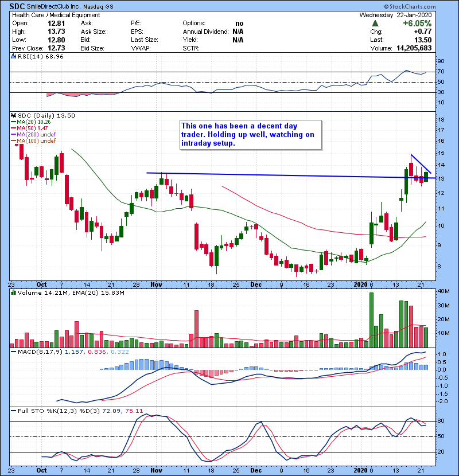This screenshot has height=476, width=459.
Task: Click the SDC ticker symbol in header
Action: (17, 6)
